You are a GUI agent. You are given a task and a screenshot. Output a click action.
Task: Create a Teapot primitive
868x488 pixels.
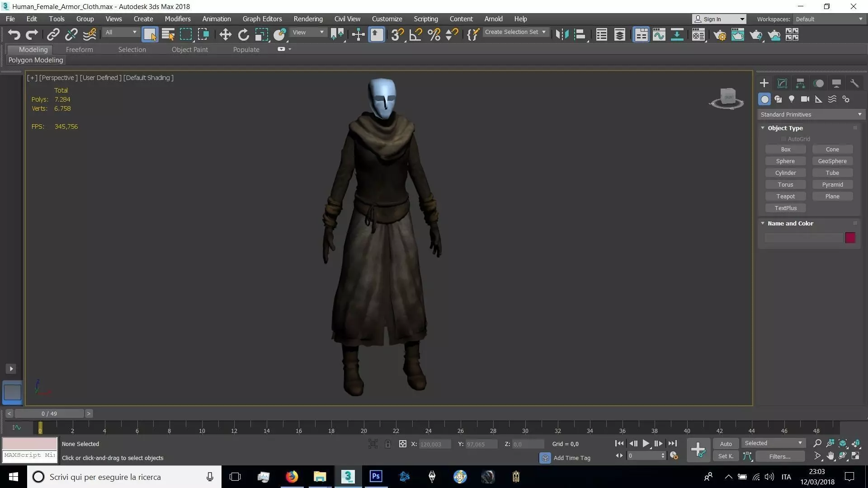pyautogui.click(x=786, y=197)
